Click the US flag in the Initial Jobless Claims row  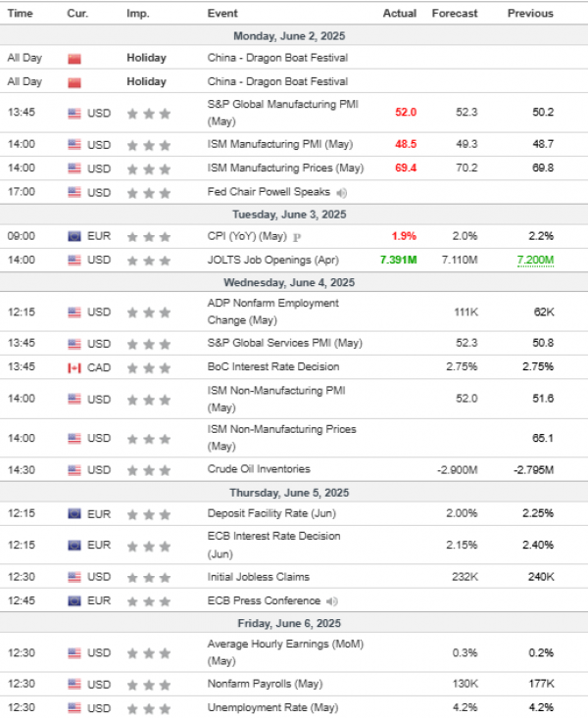tap(74, 577)
